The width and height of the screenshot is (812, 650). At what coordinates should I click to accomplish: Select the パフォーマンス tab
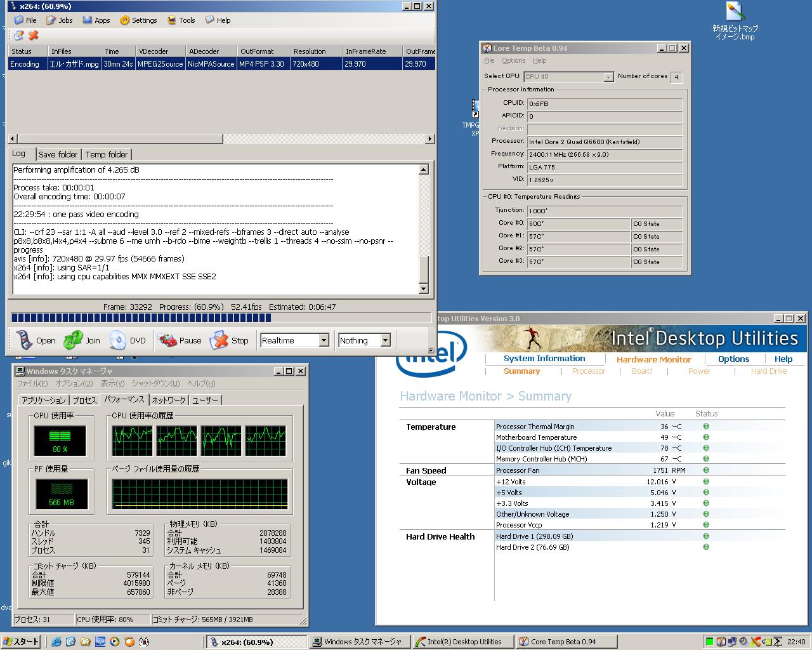click(124, 399)
